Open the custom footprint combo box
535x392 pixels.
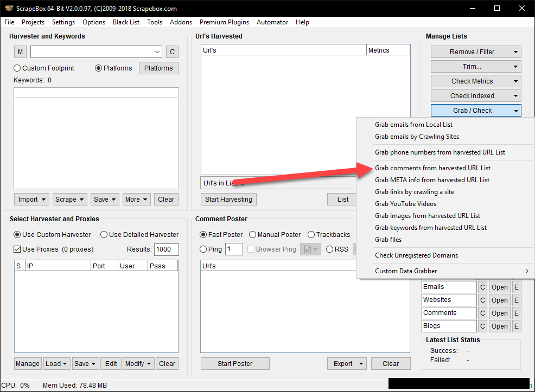[x=96, y=52]
